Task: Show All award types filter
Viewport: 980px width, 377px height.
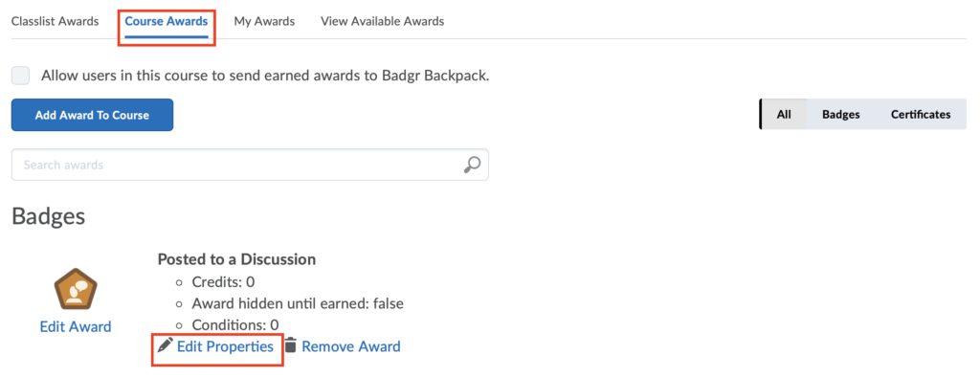Action: point(784,115)
